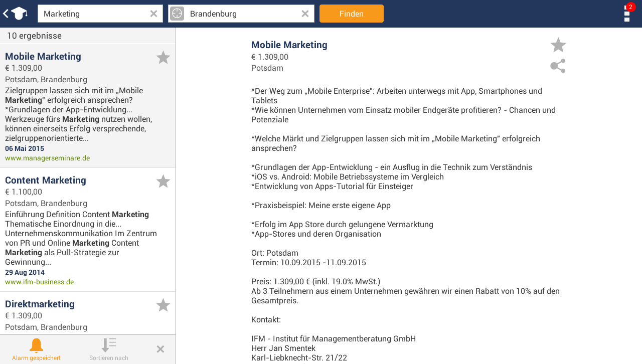Clear the Marketing search field
Viewport: 642px width, 364px height.
pyautogui.click(x=153, y=14)
